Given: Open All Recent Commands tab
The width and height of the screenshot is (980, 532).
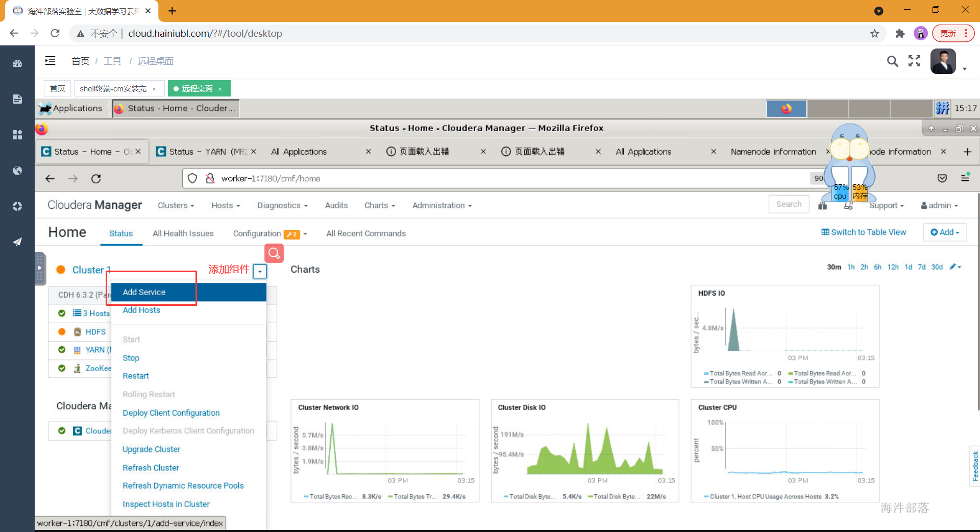Looking at the screenshot, I should 366,233.
